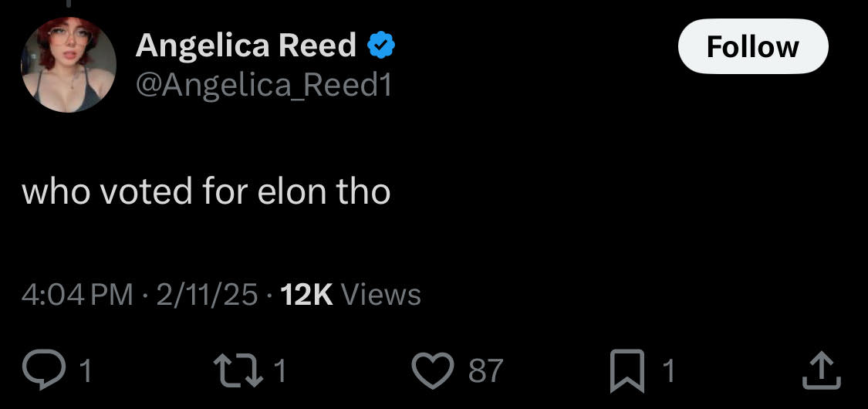Open the share menu via upload arrow icon
Image resolution: width=868 pixels, height=409 pixels.
819,371
